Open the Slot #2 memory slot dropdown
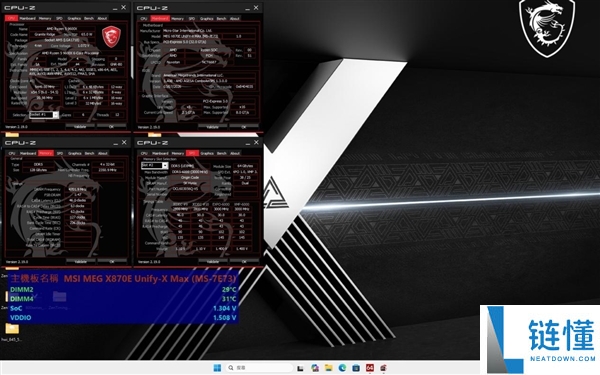Screen dimensions: 600x375 (155, 165)
